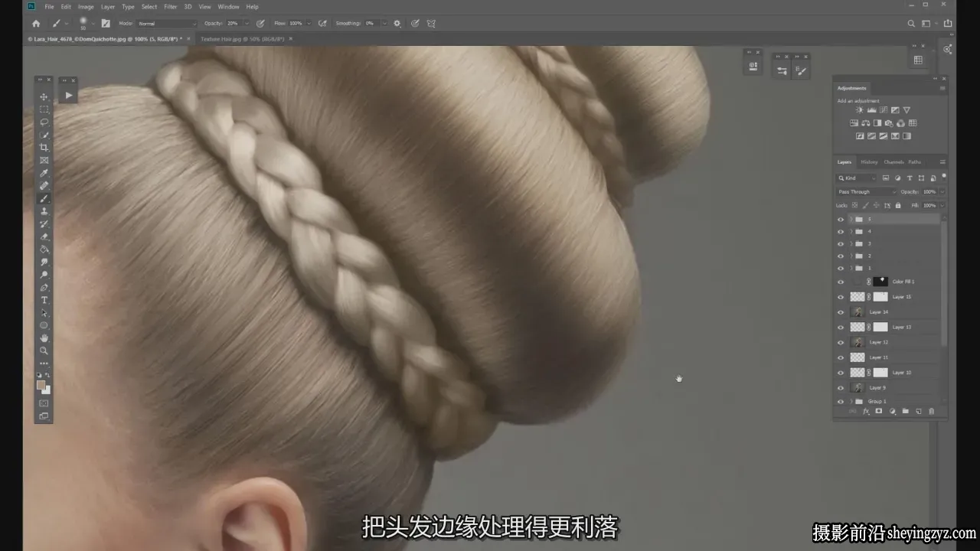Viewport: 980px width, 551px height.
Task: Open the Image menu
Action: click(x=86, y=6)
